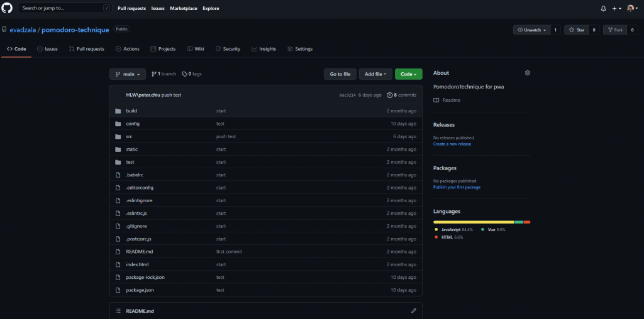Click the README edit pencil icon

click(x=414, y=311)
